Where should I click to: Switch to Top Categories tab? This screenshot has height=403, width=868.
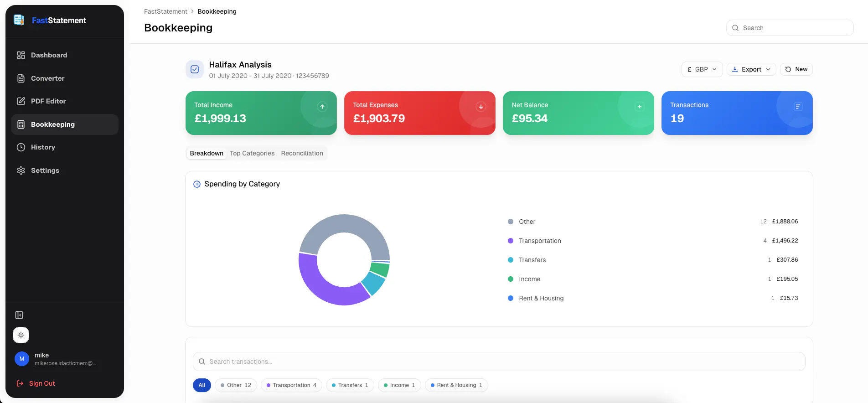(252, 153)
